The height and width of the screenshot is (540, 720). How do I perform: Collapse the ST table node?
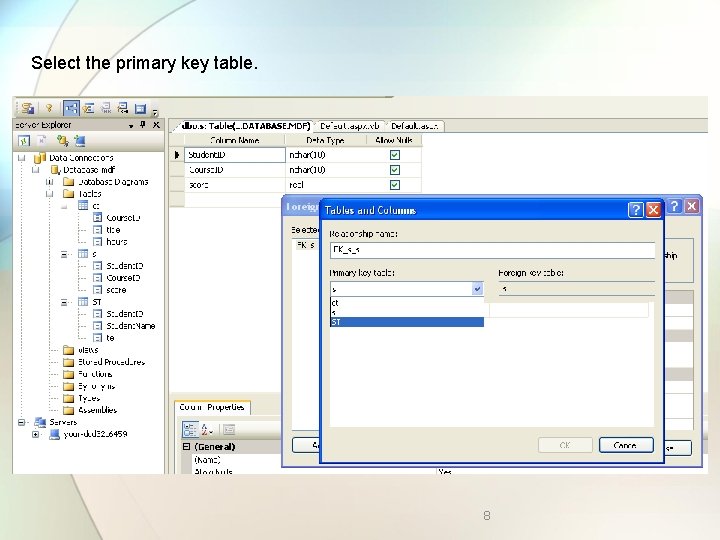point(64,302)
